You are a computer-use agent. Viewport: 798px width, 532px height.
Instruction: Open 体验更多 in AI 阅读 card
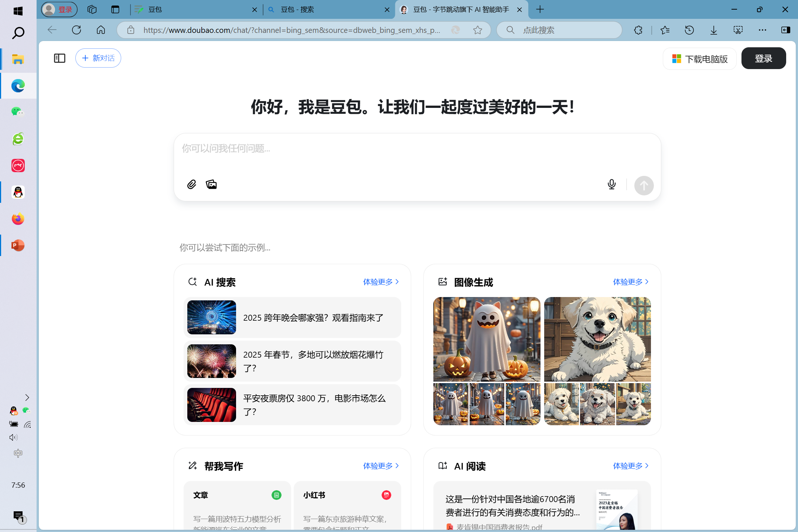pyautogui.click(x=631, y=466)
